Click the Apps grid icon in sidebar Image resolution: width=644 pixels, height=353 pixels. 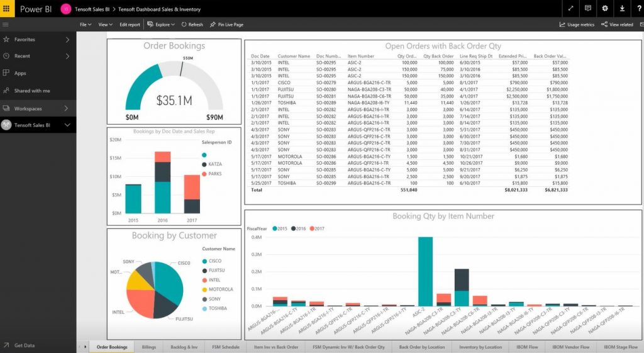6,73
